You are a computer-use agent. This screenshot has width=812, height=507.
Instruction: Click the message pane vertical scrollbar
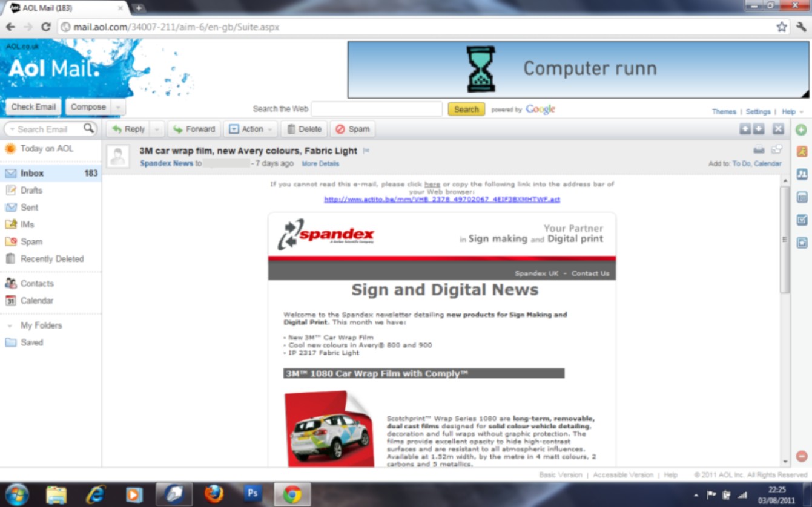coord(784,242)
